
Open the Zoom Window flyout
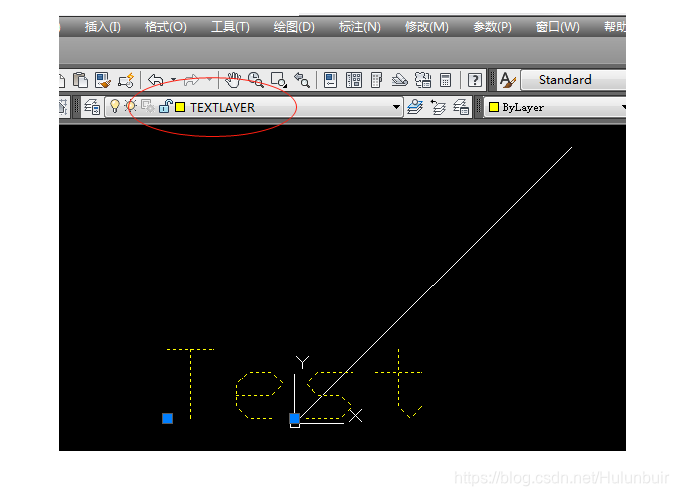pyautogui.click(x=278, y=80)
